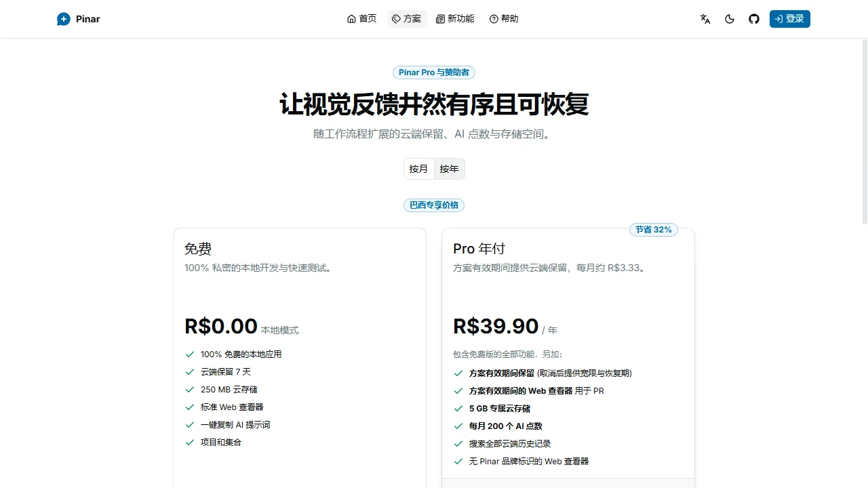Click the check icon beside 一键复制 AI 提示词
Viewport: 868px width, 488px height.
point(190,425)
